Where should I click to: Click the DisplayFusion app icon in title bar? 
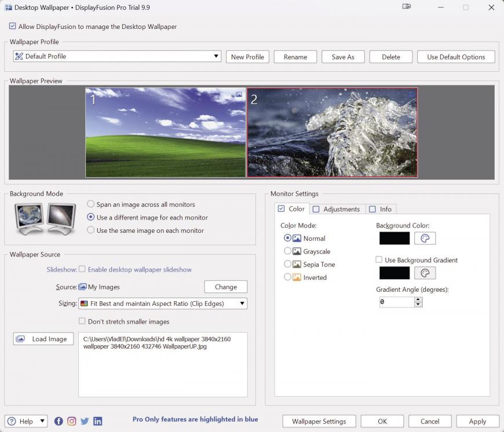(x=8, y=8)
